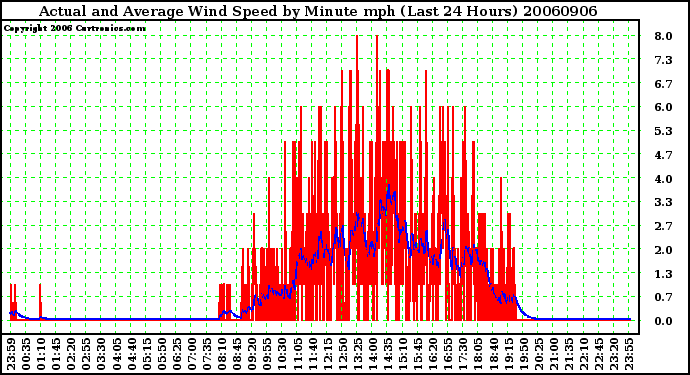The height and width of the screenshot is (375, 690).
Task: Click the 11:05 time label
Action: 297,354
